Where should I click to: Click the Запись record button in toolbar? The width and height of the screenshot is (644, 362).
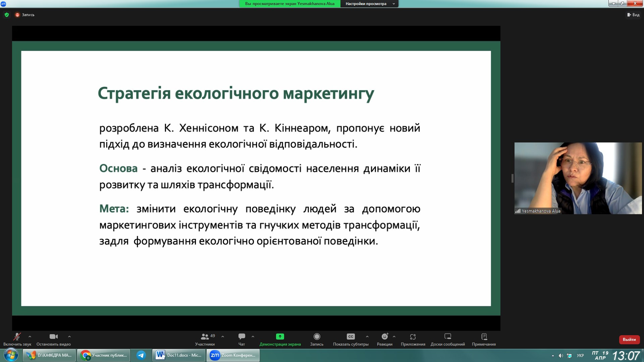[x=317, y=339]
